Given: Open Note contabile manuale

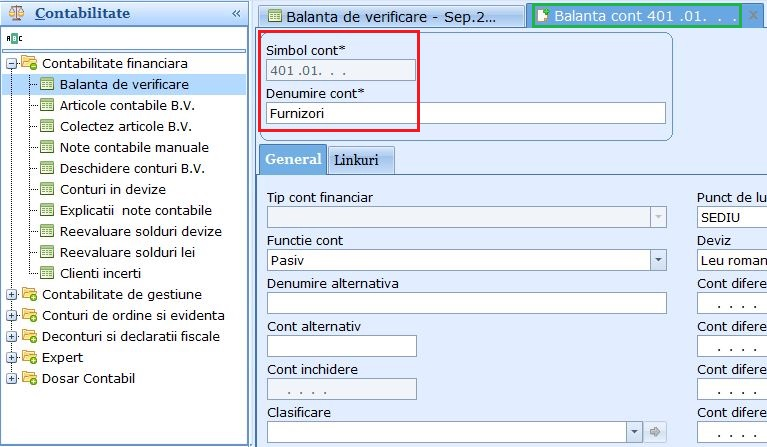Looking at the screenshot, I should point(134,147).
